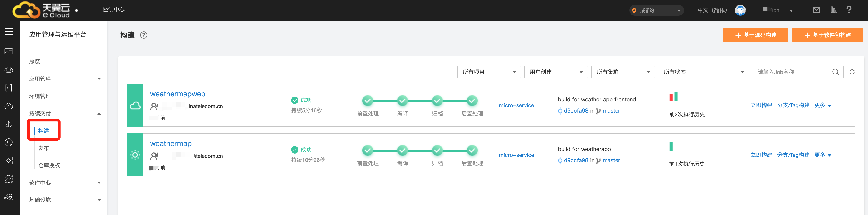
Task: Click the 基于源码构建 button
Action: tap(755, 35)
